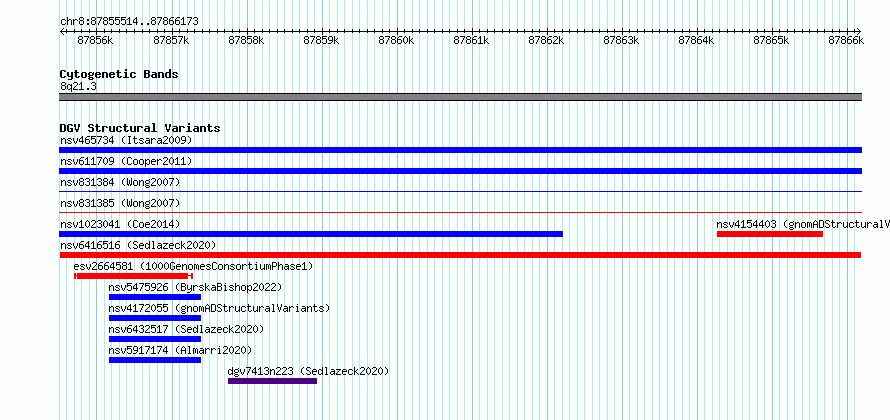The height and width of the screenshot is (420, 890).
Task: Click the nsv465734 (Itsara2009) blue variant bar
Action: tap(460, 150)
